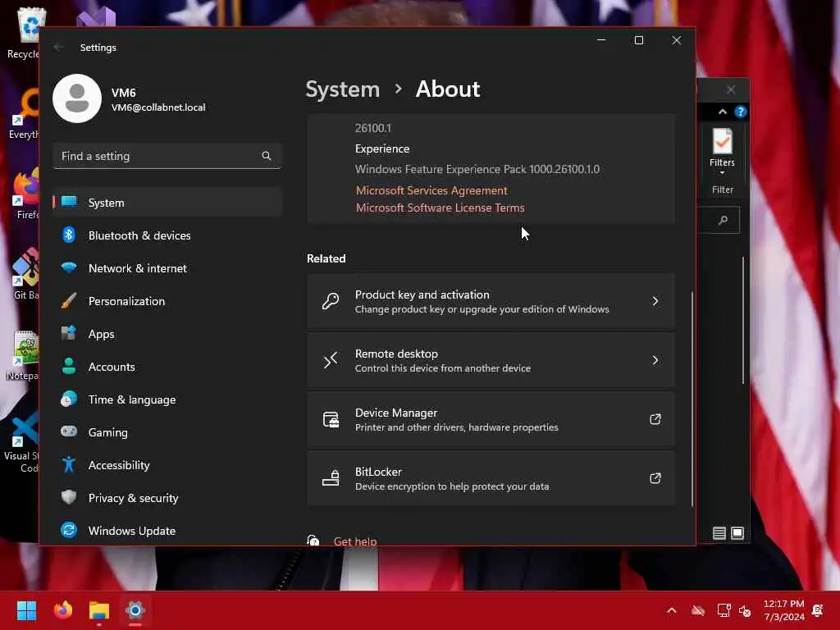
Task: Open Personalization settings
Action: [167, 301]
